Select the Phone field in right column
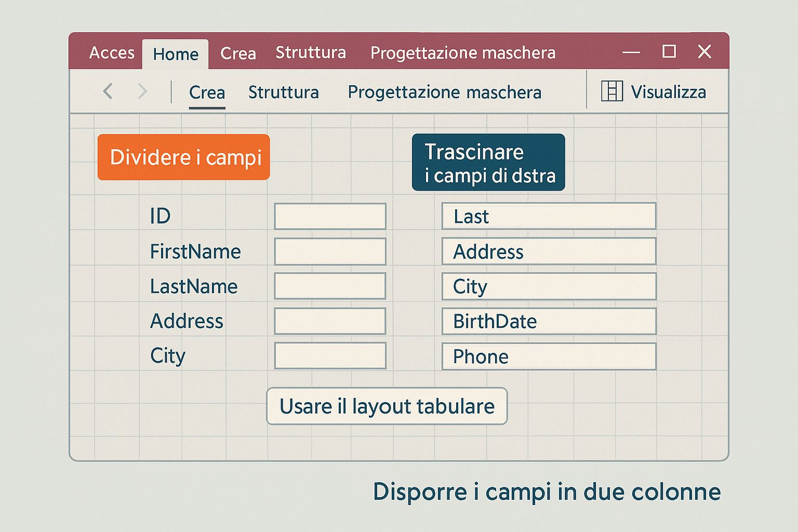 point(549,356)
